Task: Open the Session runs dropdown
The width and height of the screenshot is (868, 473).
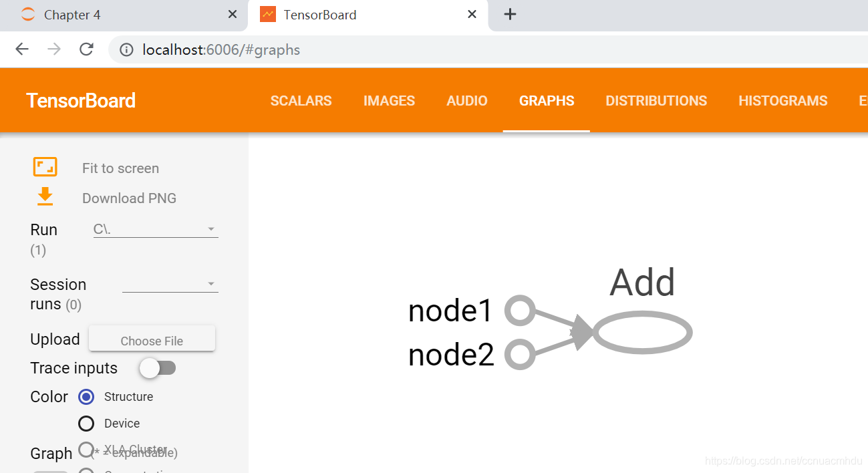Action: tap(170, 284)
